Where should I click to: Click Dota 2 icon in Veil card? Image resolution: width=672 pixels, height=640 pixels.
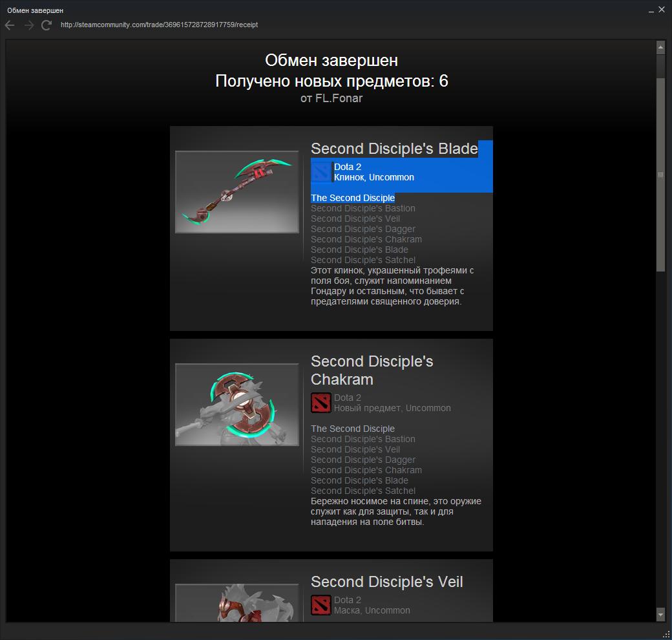321,605
